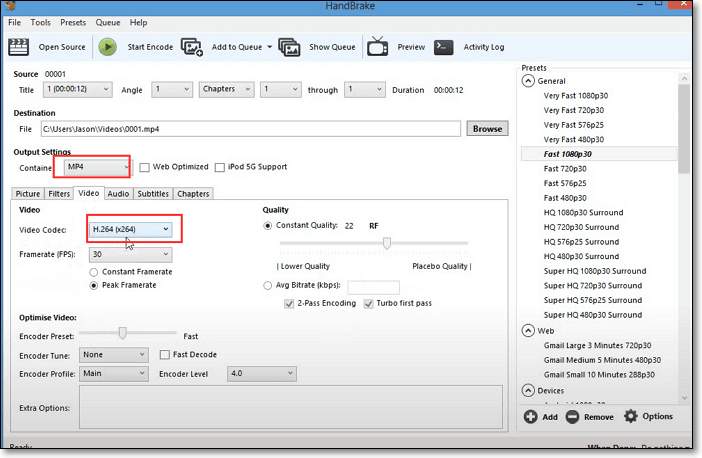Open the Chapters range type dropdown
This screenshot has width=702, height=458.
point(227,89)
